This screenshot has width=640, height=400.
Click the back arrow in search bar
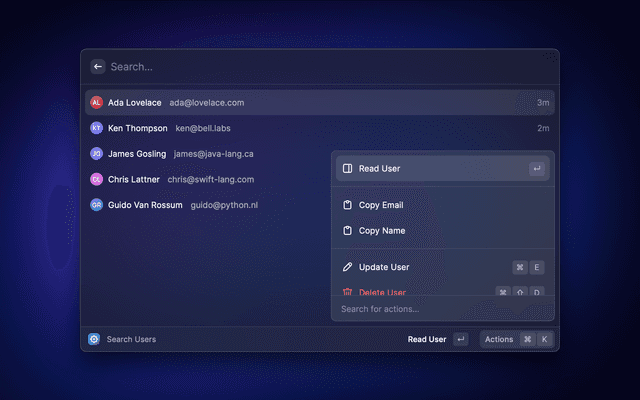click(x=97, y=67)
